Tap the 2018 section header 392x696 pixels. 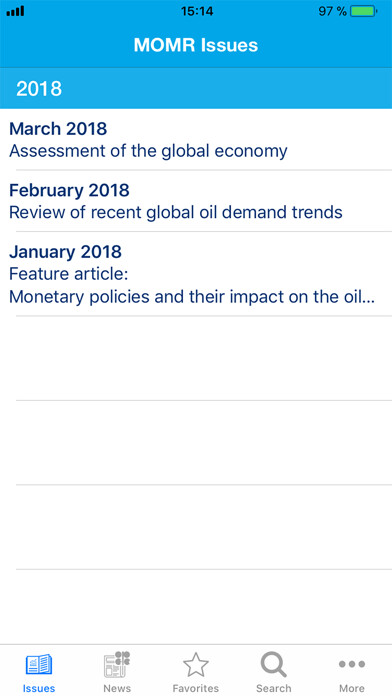point(196,88)
